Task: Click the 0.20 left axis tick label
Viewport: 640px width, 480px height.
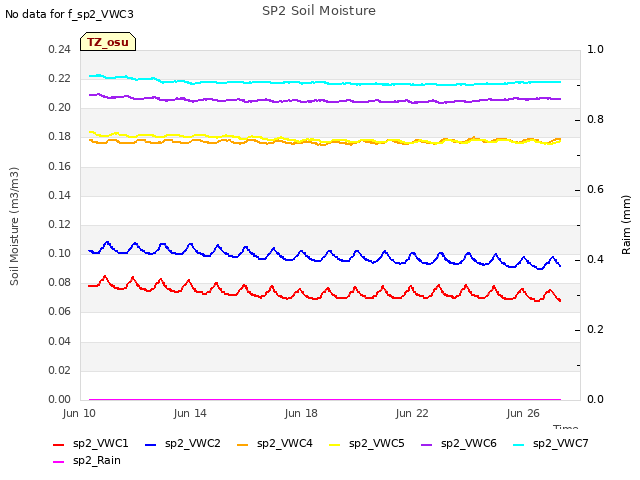Action: [x=60, y=107]
